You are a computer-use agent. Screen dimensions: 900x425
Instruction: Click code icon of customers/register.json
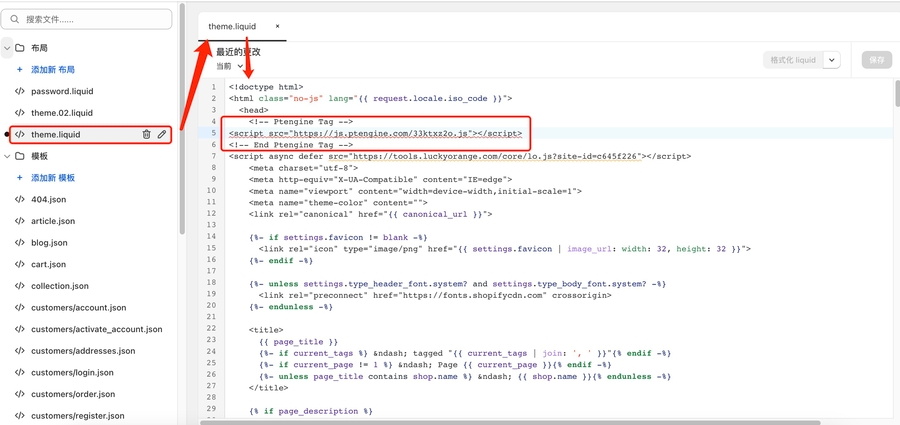(20, 416)
